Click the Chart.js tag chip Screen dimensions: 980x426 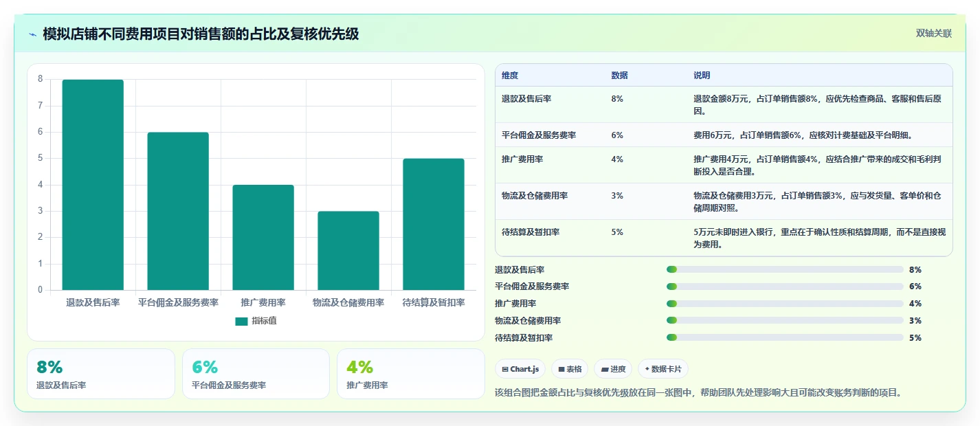pos(520,369)
